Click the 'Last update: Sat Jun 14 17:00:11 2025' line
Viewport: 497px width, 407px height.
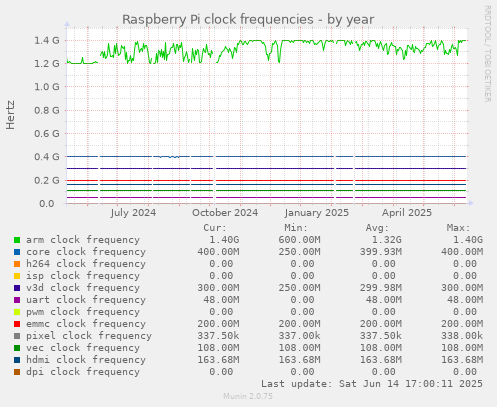(x=372, y=384)
